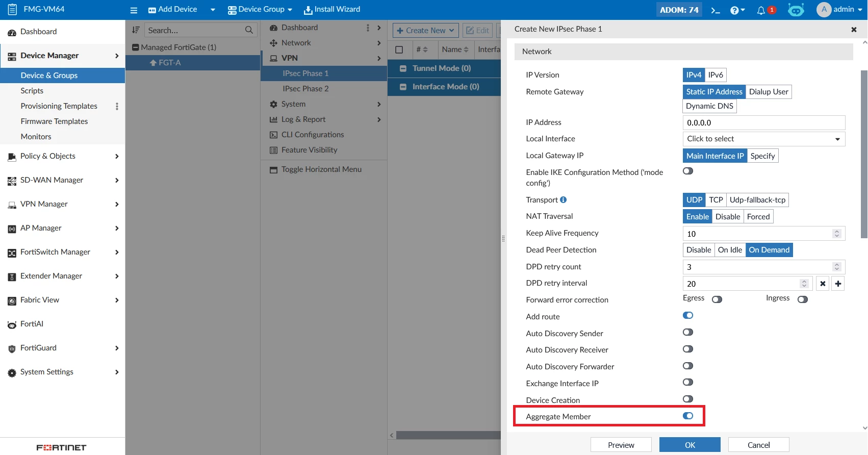Click the Cancel button

click(x=758, y=445)
